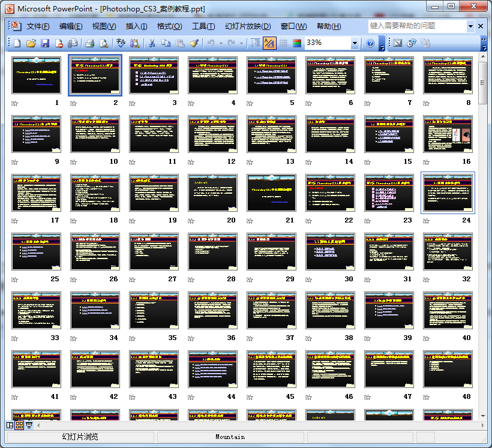This screenshot has width=492, height=448.
Task: Open the Redo history dropdown arrow
Action: click(241, 43)
